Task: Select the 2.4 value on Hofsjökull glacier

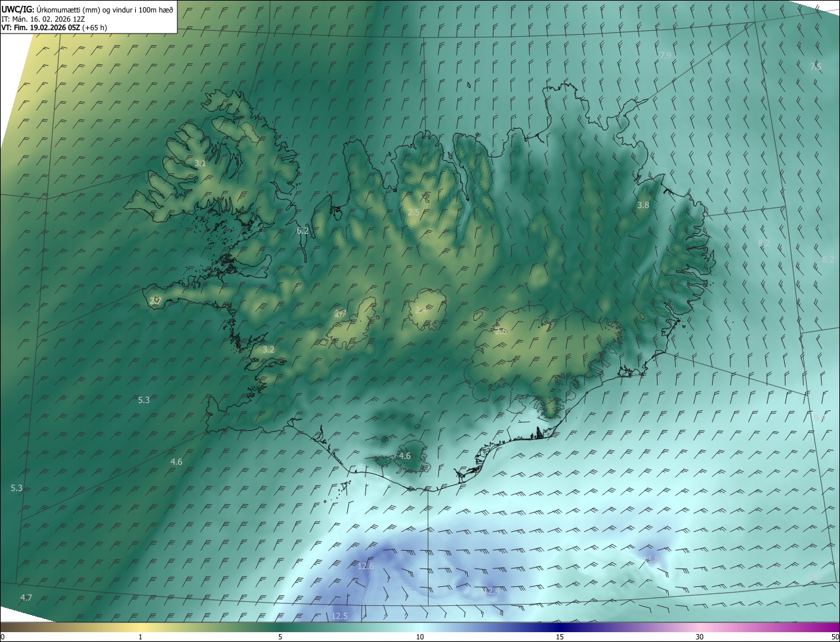Action: pos(421,309)
